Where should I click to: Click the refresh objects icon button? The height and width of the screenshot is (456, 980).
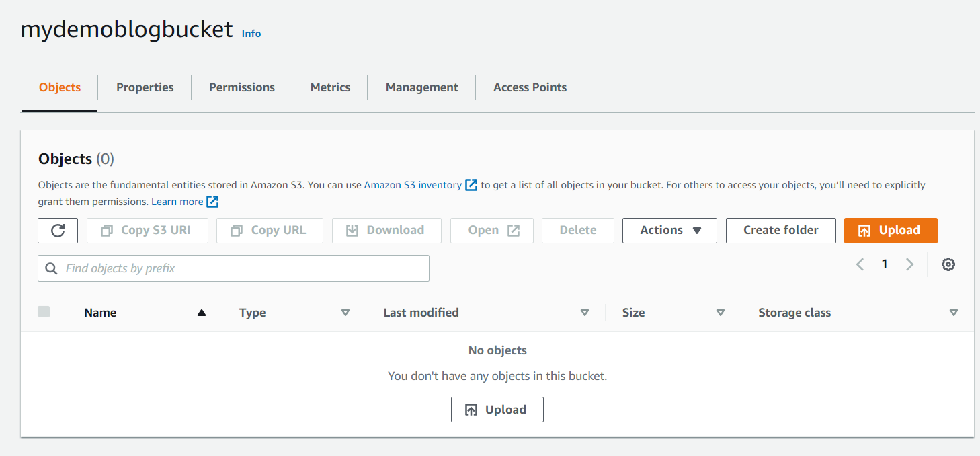click(x=58, y=230)
